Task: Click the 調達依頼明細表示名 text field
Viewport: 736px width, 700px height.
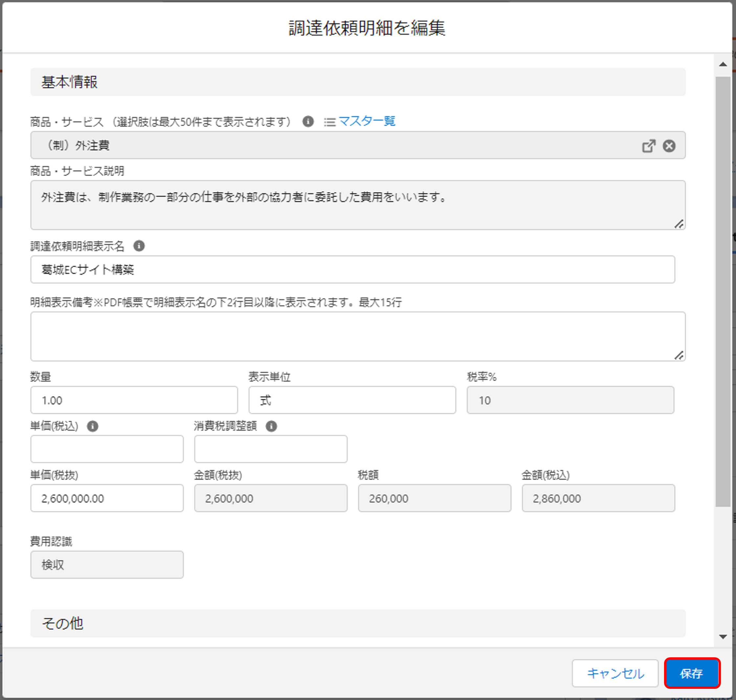Action: [x=352, y=270]
